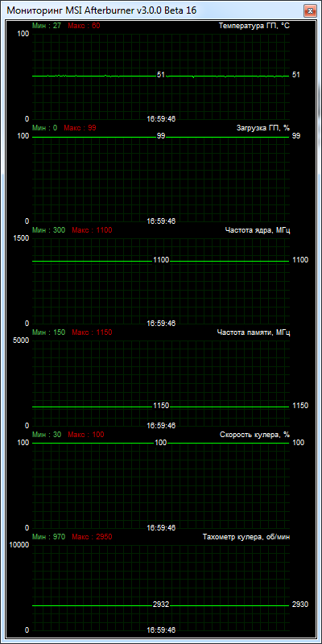Click the 'Тахометр кулера, об/мин' graph title
The height and width of the screenshot is (644, 322).
(x=246, y=537)
